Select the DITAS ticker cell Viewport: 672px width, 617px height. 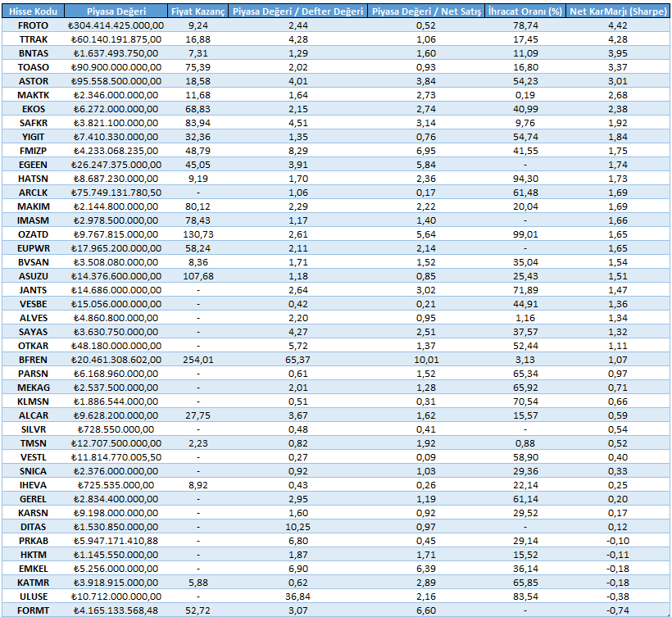[33, 527]
